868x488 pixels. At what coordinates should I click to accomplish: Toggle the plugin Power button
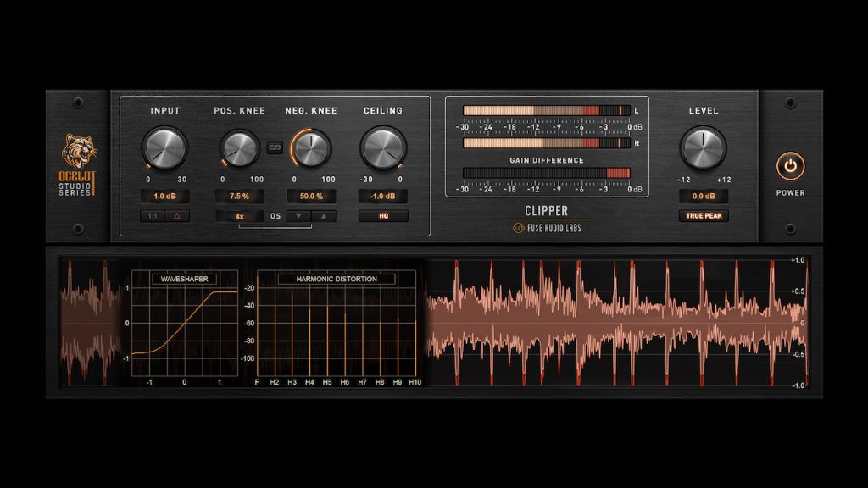click(790, 166)
